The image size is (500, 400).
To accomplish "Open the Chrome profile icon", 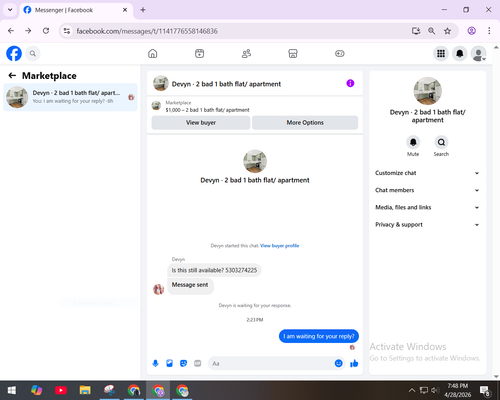I will tap(471, 31).
